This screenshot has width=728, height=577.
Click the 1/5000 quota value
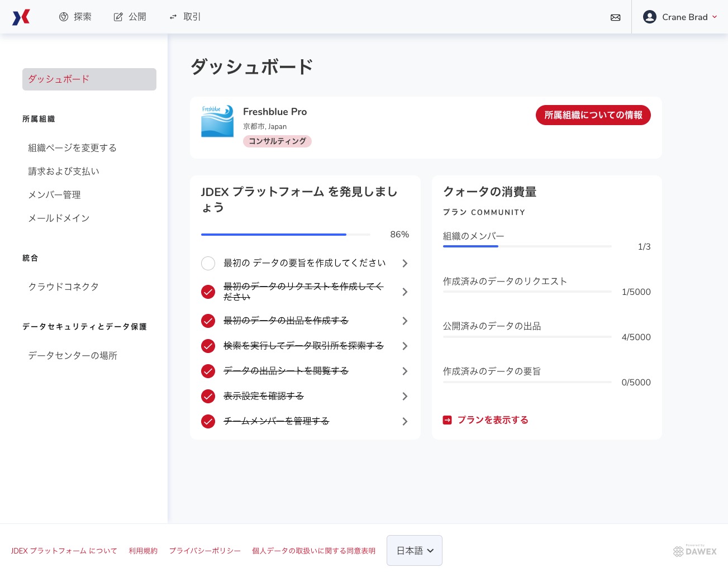(636, 292)
